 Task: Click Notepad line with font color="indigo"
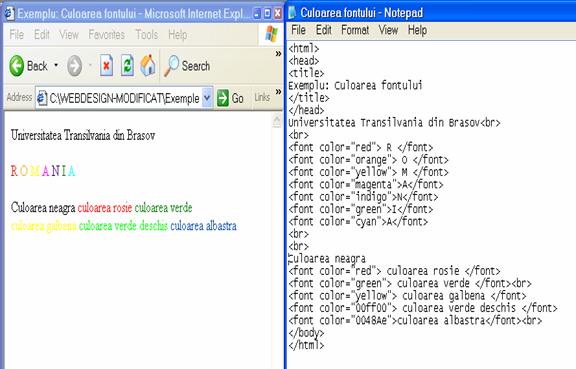click(363, 197)
